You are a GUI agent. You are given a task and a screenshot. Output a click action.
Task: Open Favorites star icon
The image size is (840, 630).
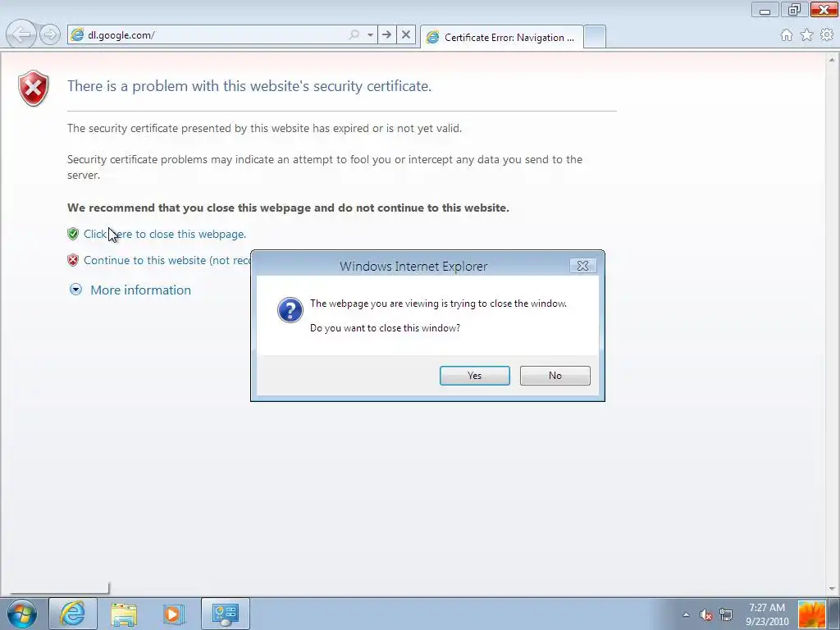click(x=807, y=35)
